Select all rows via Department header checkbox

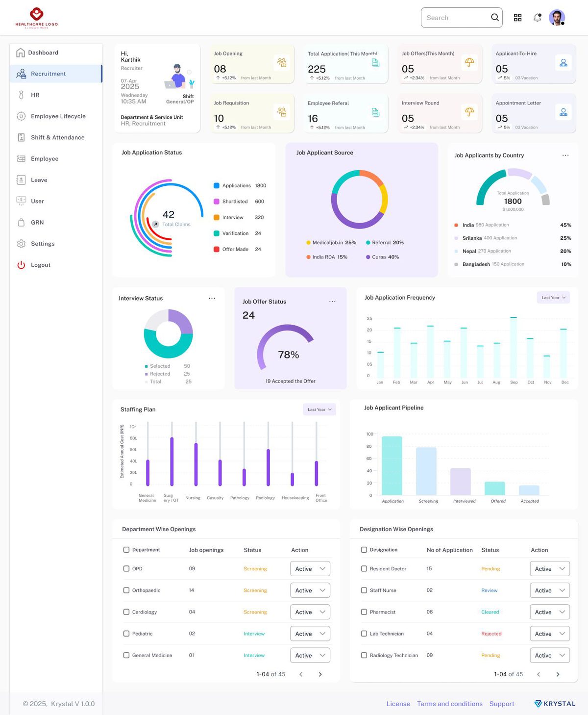coord(126,550)
